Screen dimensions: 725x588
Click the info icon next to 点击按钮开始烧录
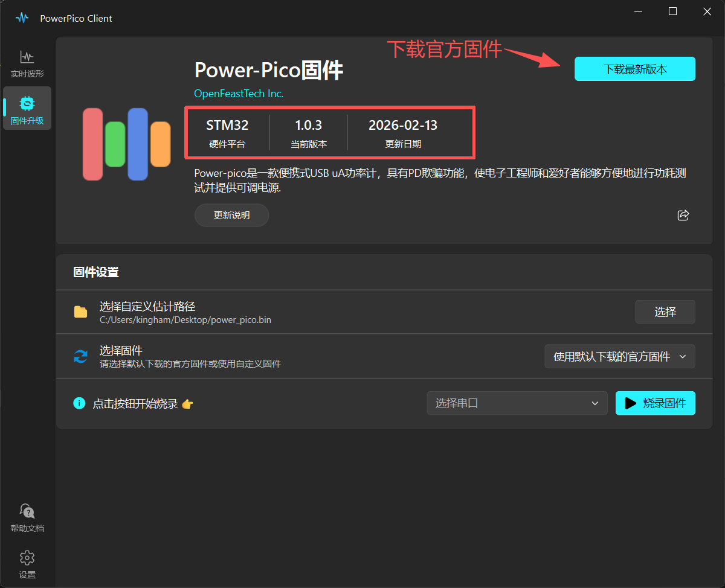point(79,403)
